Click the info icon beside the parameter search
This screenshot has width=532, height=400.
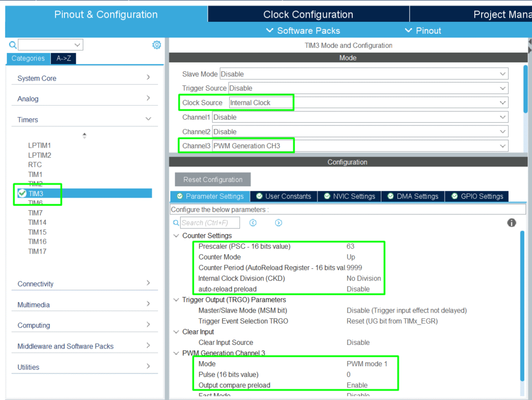coord(511,223)
